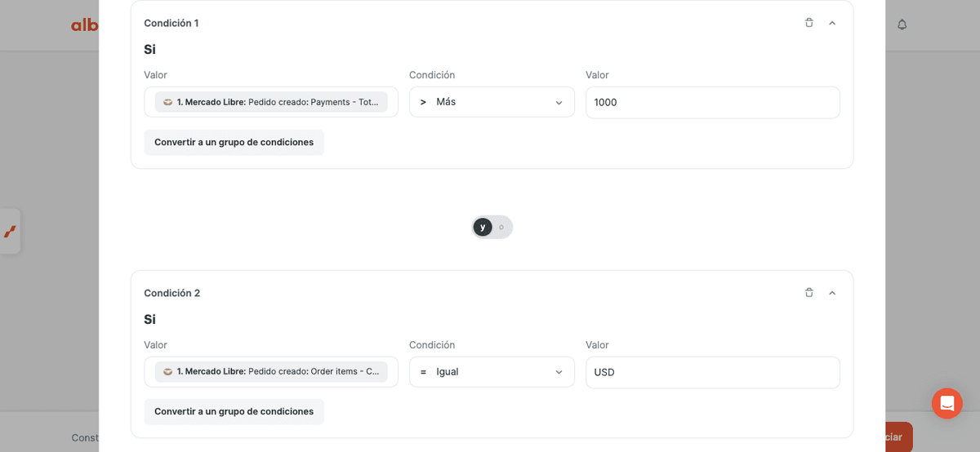Click the red icon on left edge tab
Screen dimensions: 980x452
point(10,232)
